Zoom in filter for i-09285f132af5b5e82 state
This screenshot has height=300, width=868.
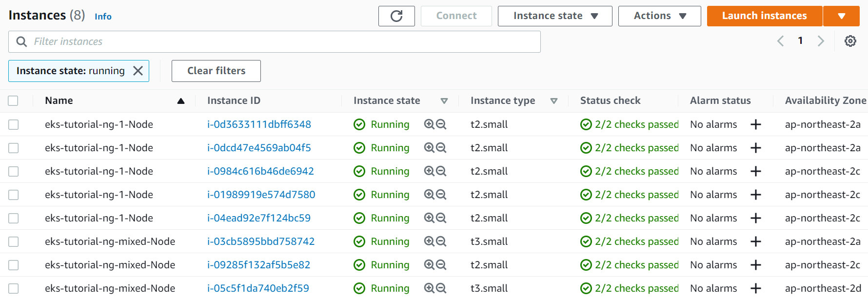tap(429, 265)
